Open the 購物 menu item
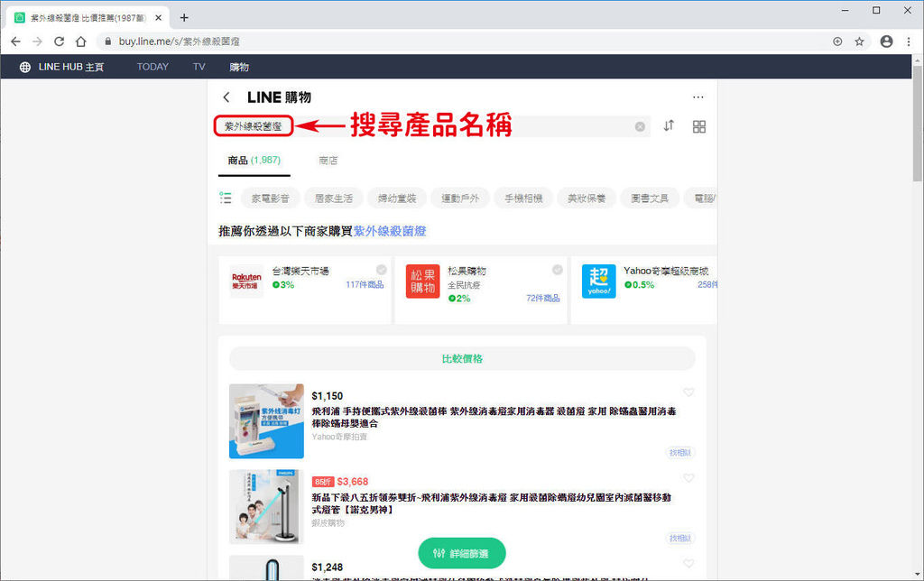The height and width of the screenshot is (581, 924). pyautogui.click(x=239, y=67)
